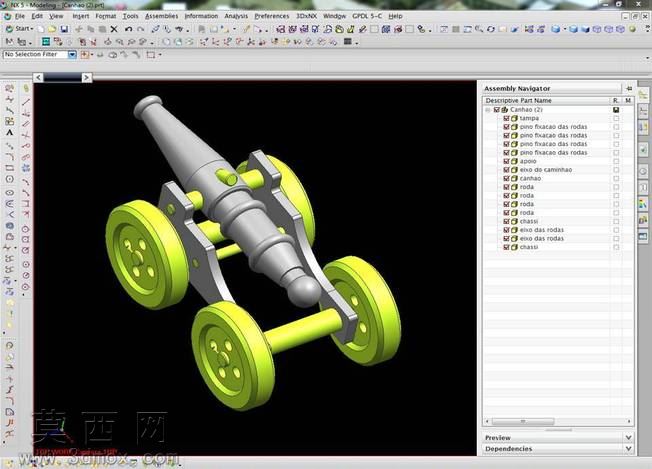Open the Start menu dropdown arrow
The image size is (652, 469).
coord(32,29)
